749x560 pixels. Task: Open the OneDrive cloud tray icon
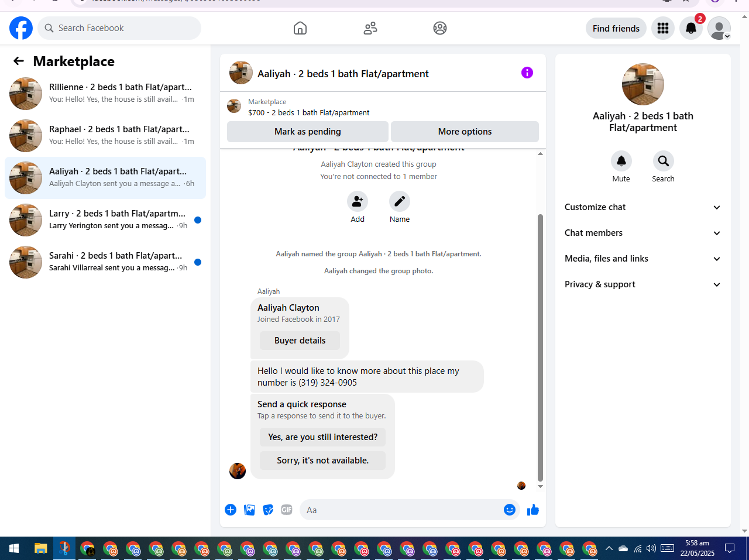click(623, 548)
